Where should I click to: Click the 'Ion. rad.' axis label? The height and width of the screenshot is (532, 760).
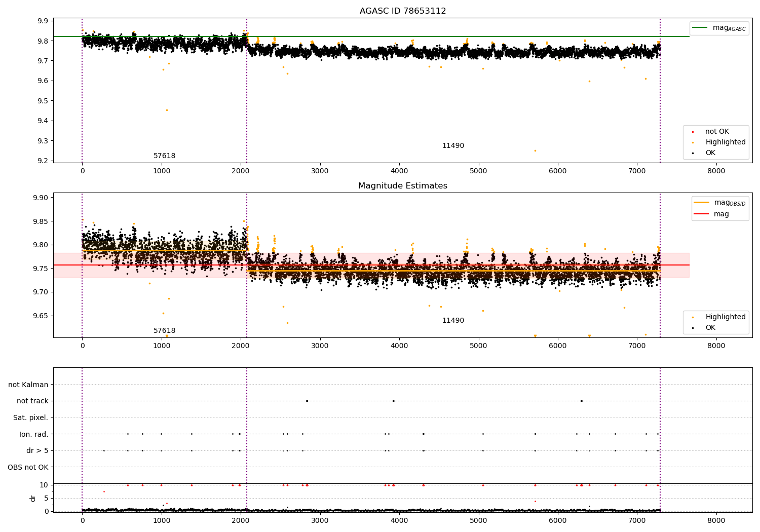[x=34, y=434]
